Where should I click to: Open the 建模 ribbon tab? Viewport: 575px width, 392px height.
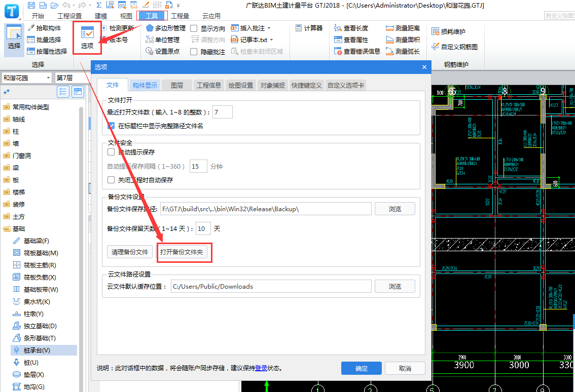click(x=101, y=16)
